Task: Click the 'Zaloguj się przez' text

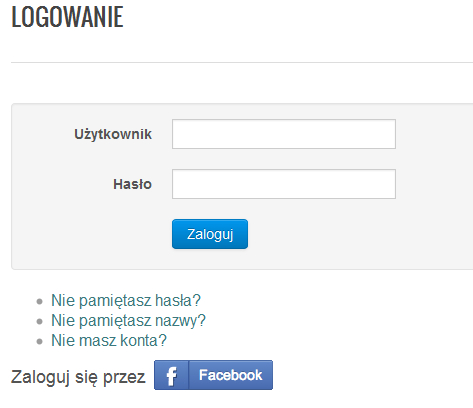Action: [78, 377]
